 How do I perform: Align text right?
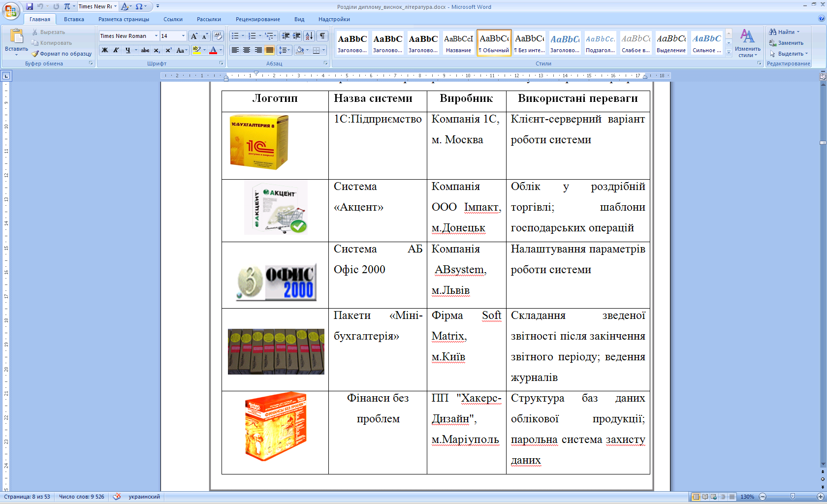click(x=258, y=50)
